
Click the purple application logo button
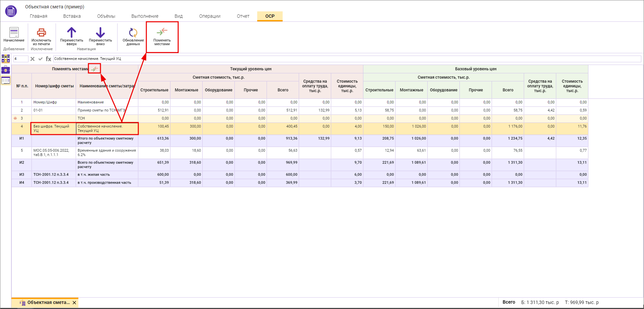tap(11, 11)
